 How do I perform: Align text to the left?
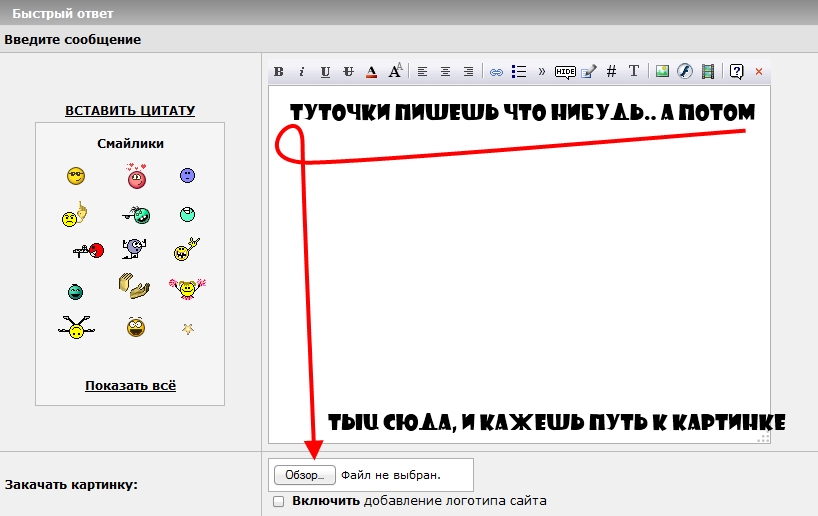coord(422,71)
